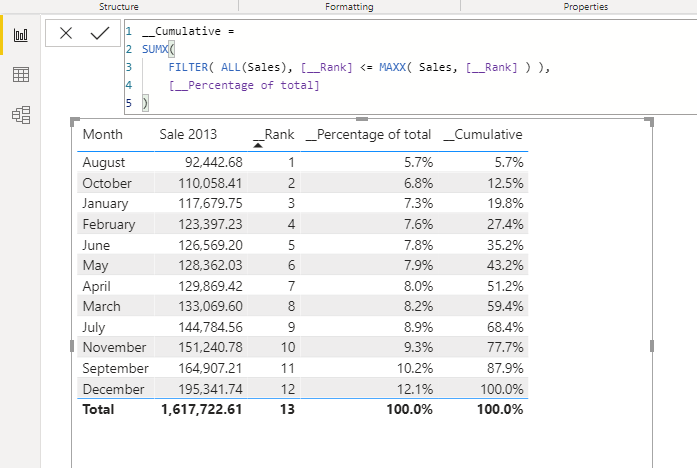Viewport: 697px width, 468px height.
Task: Select the November month cell
Action: pos(114,347)
